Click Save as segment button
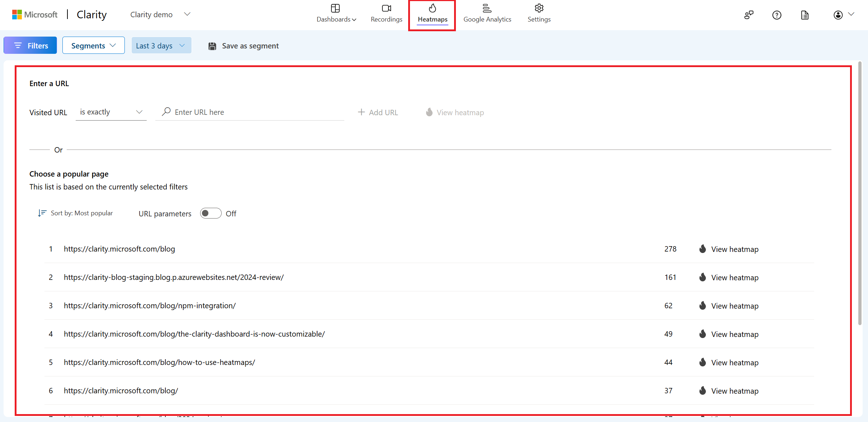The width and height of the screenshot is (868, 422). tap(244, 46)
